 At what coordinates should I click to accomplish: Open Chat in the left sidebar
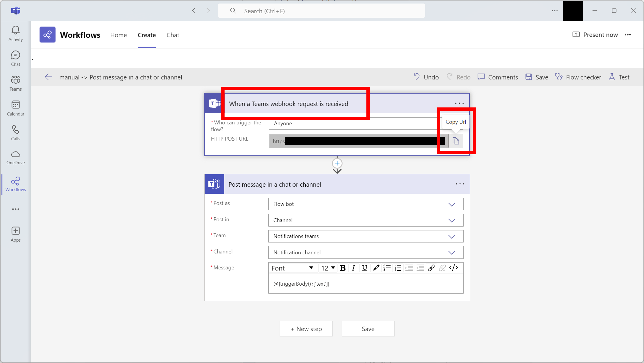(16, 59)
